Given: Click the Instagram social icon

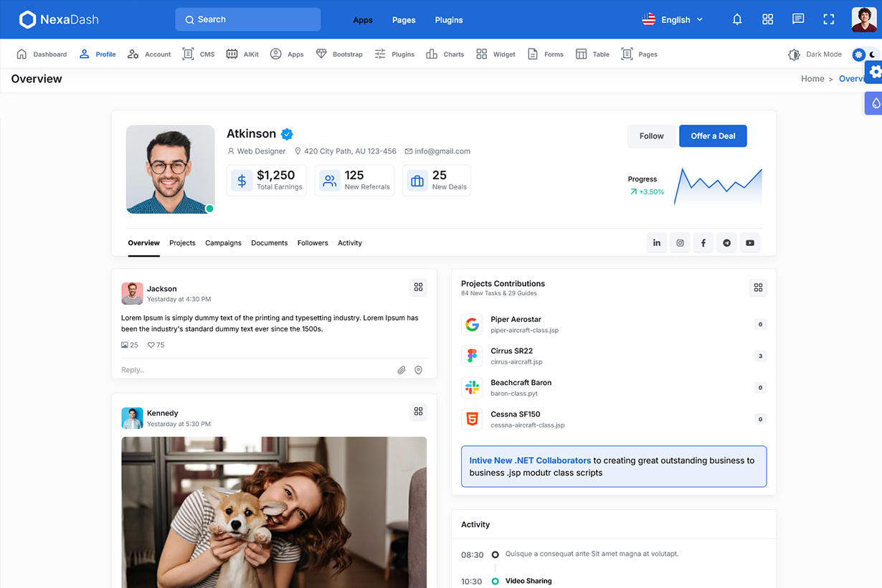Looking at the screenshot, I should point(680,243).
